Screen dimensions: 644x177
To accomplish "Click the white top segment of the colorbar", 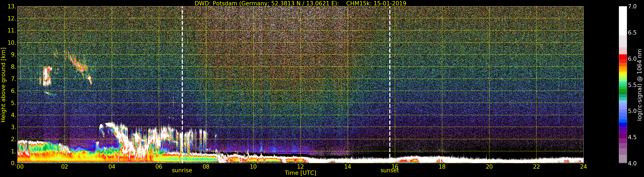I will [623, 21].
